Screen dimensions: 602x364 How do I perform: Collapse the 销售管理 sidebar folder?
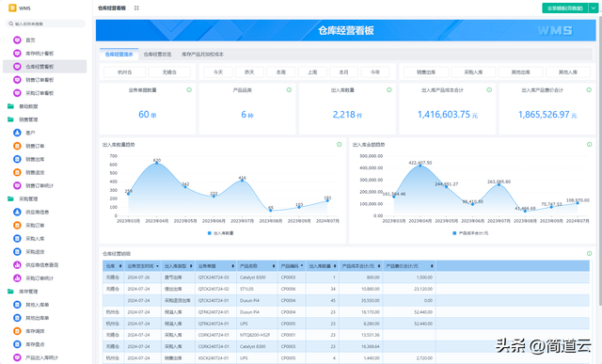[x=10, y=119]
